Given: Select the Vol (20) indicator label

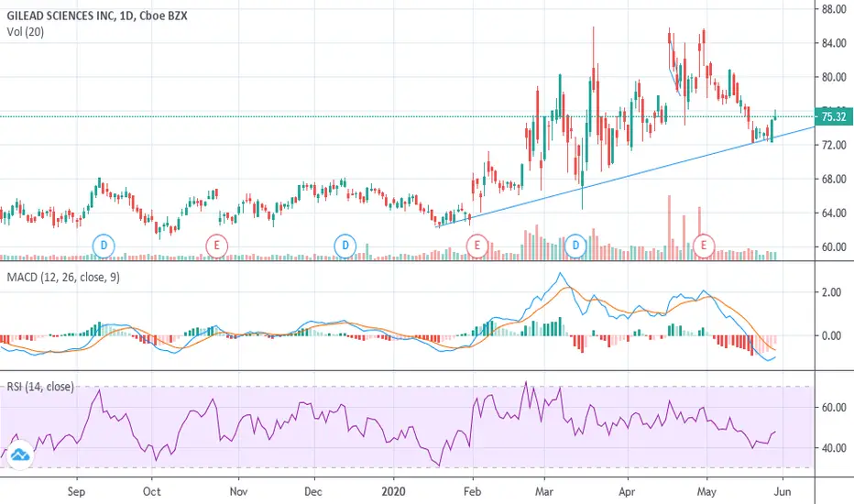Looking at the screenshot, I should tap(26, 32).
